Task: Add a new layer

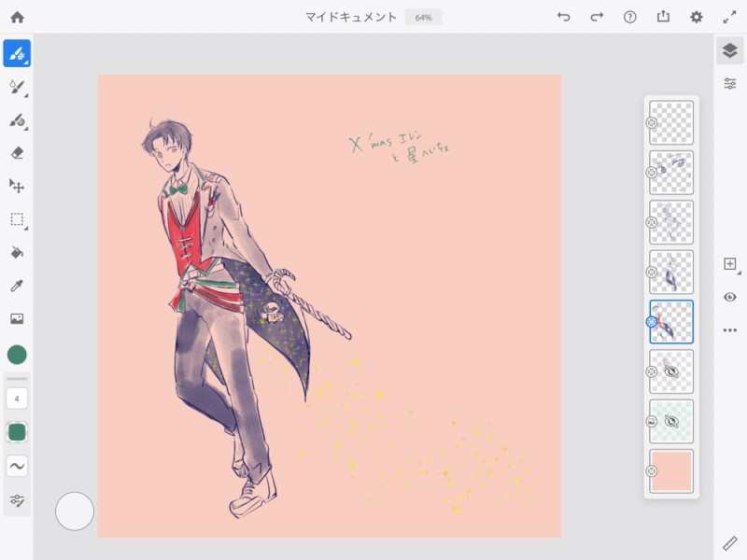Action: tap(730, 264)
